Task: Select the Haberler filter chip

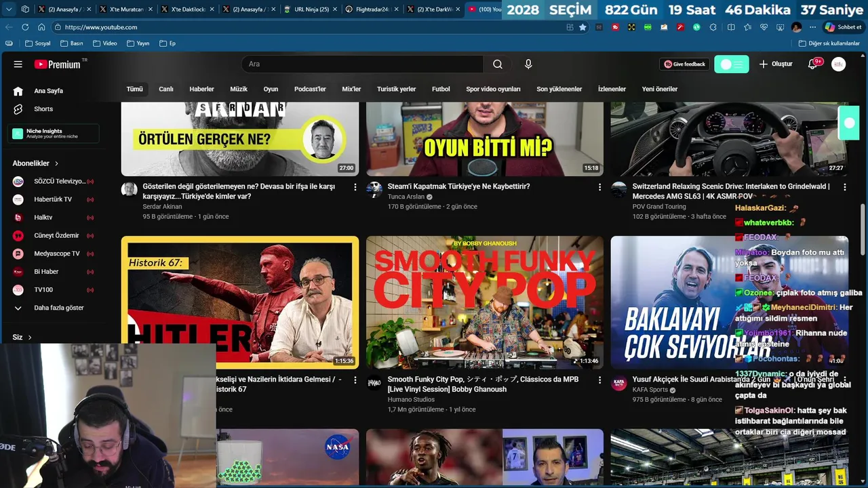Action: [202, 89]
